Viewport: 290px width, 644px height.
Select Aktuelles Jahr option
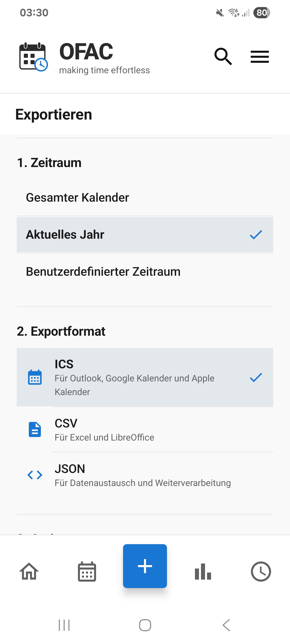[x=145, y=234]
